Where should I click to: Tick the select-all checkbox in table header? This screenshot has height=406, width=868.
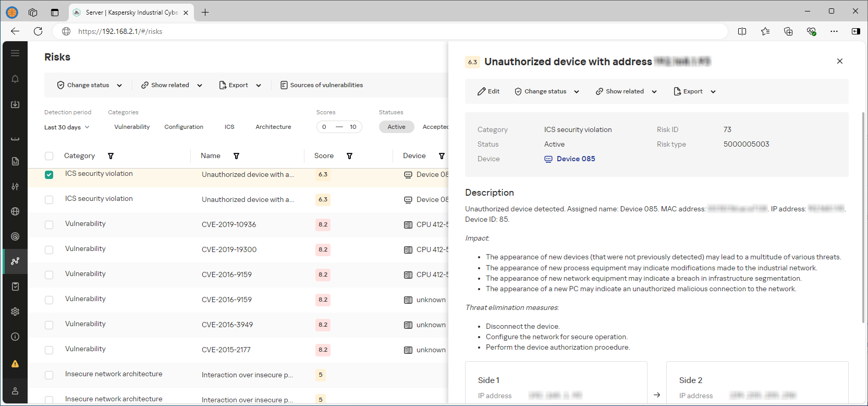click(x=49, y=156)
